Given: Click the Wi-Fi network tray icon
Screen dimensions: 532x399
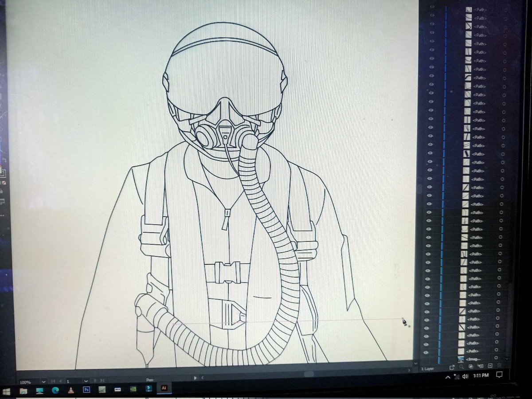Looking at the screenshot, I should 457,377.
